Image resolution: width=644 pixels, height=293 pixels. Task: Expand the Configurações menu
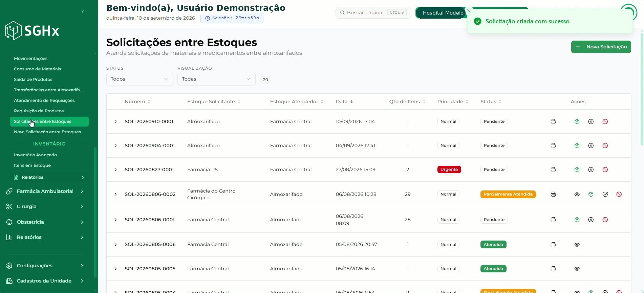point(45,266)
